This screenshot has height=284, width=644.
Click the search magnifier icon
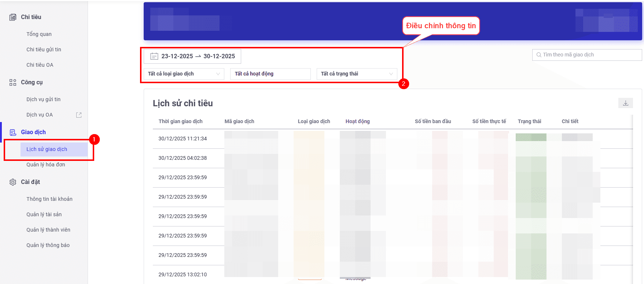tap(539, 55)
